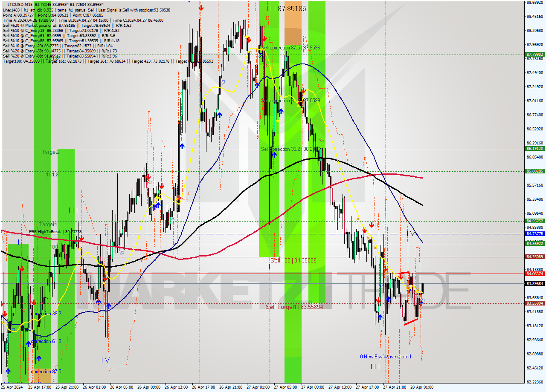
Task: Click the blue 'correction 87.5' label
Action: (46, 372)
